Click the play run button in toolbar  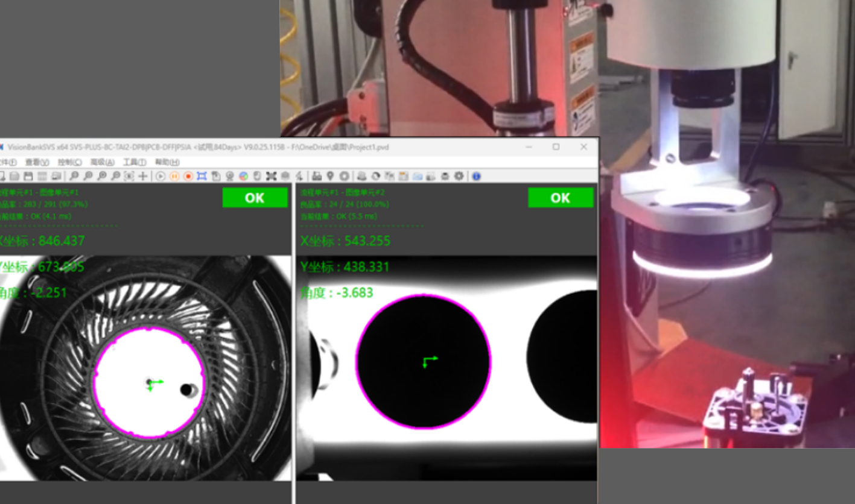click(x=161, y=176)
